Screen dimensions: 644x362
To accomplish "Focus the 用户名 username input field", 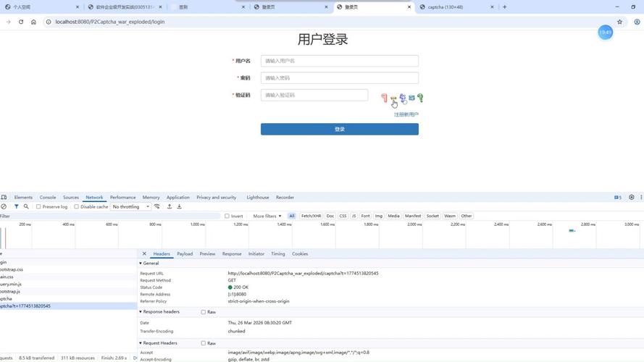I will [340, 61].
